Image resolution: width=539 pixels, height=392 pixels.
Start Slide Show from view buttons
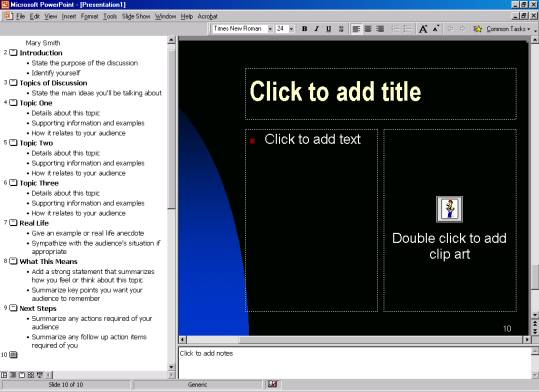pos(40,375)
